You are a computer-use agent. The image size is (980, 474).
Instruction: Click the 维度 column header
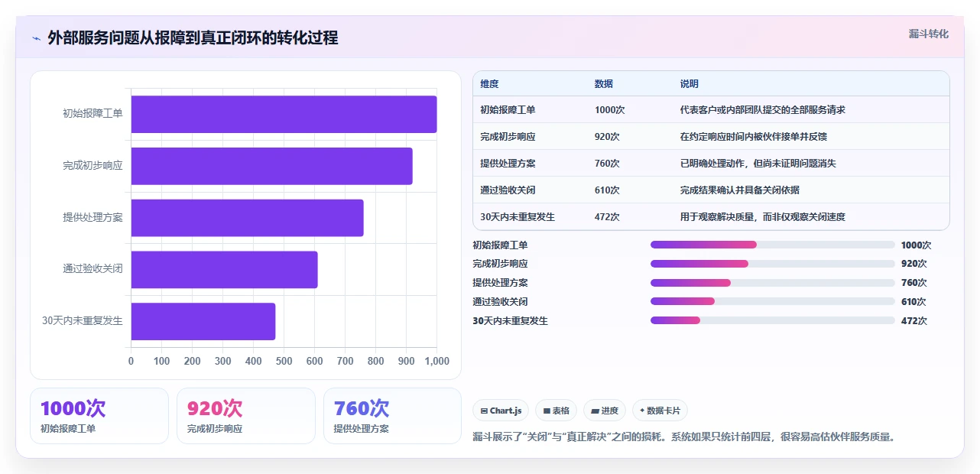489,84
